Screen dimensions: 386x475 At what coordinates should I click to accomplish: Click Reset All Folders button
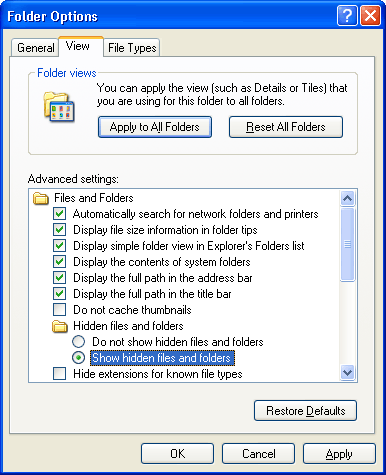click(x=286, y=127)
